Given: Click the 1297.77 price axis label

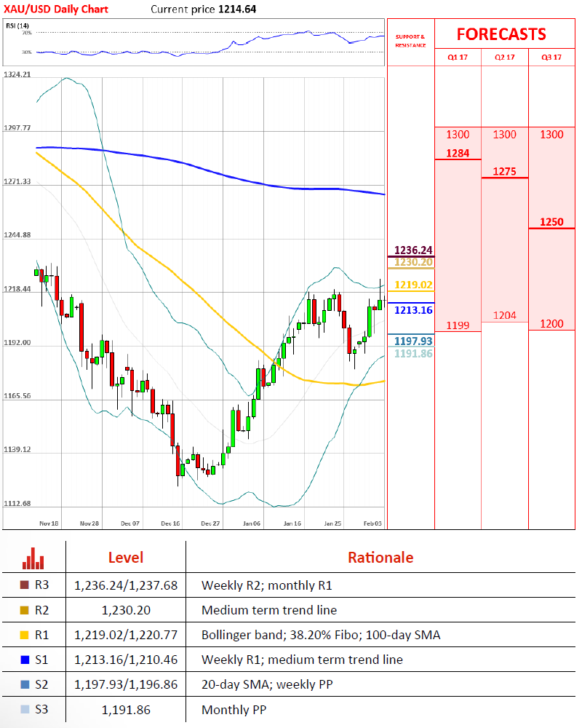Looking at the screenshot, I should click(x=17, y=127).
